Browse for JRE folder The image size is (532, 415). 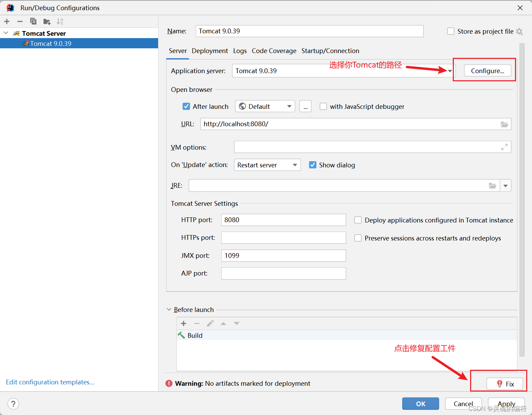493,186
